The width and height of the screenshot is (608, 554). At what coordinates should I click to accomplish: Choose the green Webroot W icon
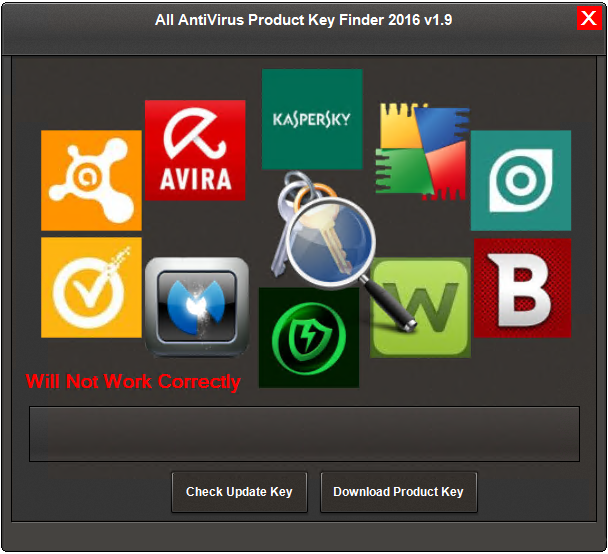tap(420, 307)
